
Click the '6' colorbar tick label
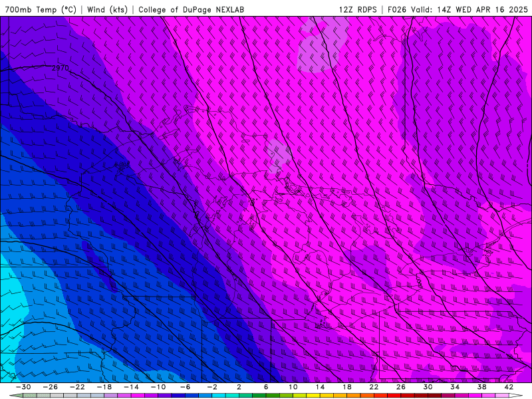point(266,387)
